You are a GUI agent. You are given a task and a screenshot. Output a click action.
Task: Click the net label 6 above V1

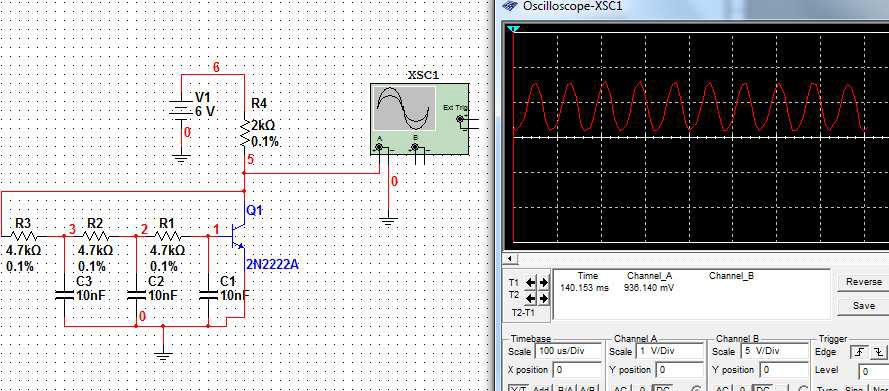pos(216,67)
